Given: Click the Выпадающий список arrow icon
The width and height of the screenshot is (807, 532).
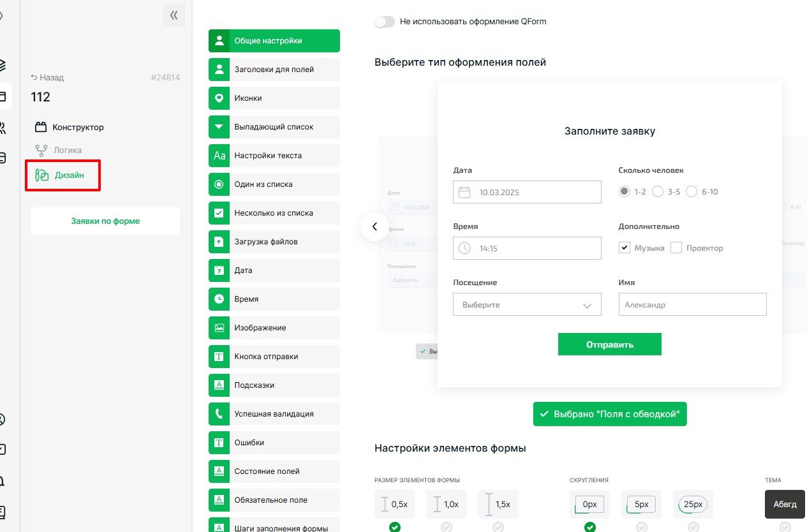Looking at the screenshot, I should (219, 127).
